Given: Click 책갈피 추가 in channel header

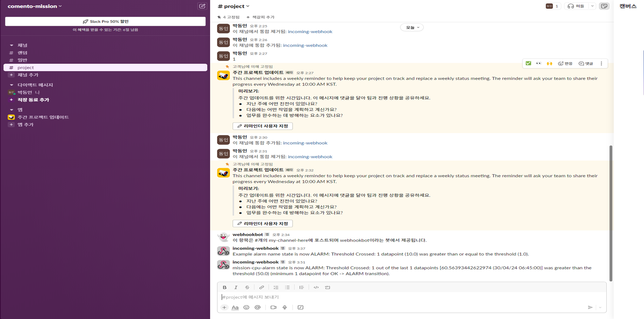Looking at the screenshot, I should (x=260, y=17).
